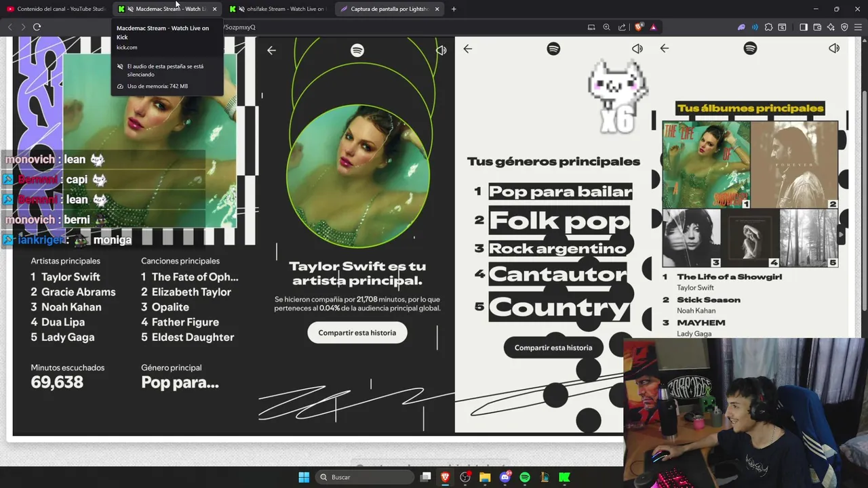Select the genre 'Cantautor'
This screenshot has width=868, height=488.
click(x=557, y=274)
